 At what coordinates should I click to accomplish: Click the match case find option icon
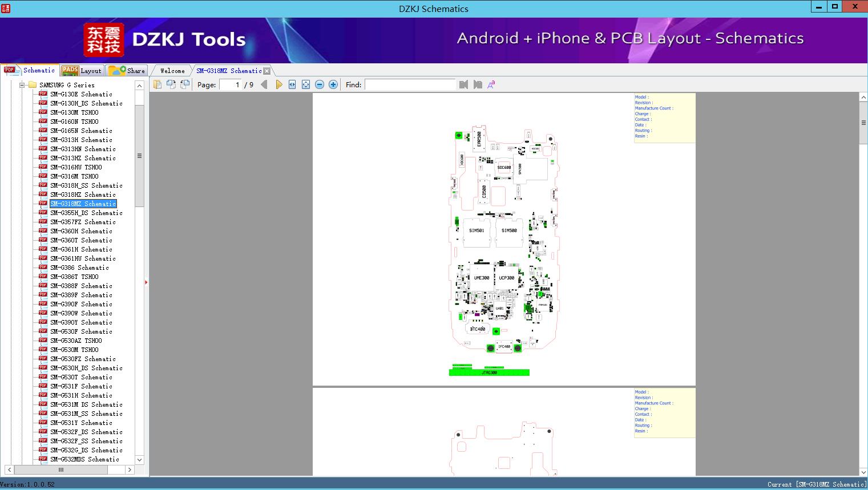tap(491, 84)
